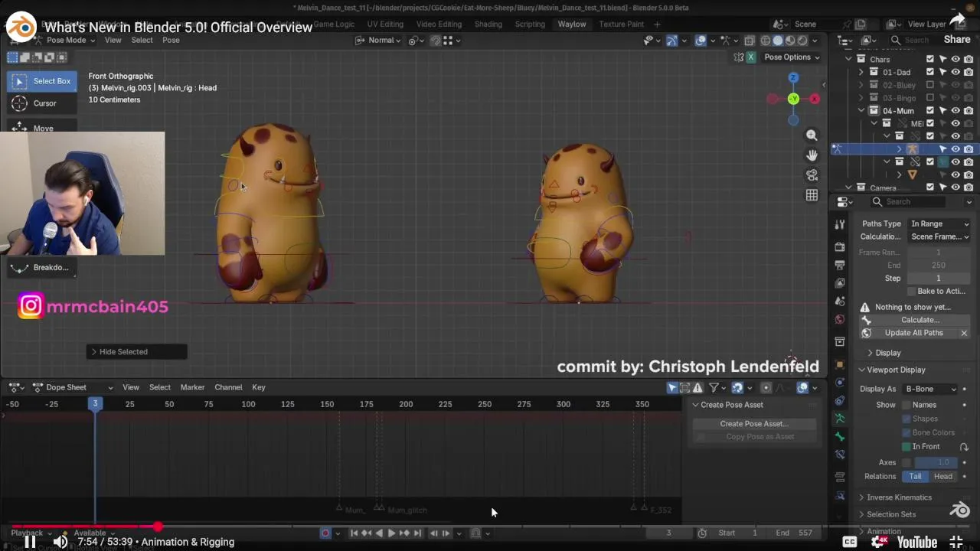
Task: Open the Display As B-Bone dropdown
Action: click(930, 389)
